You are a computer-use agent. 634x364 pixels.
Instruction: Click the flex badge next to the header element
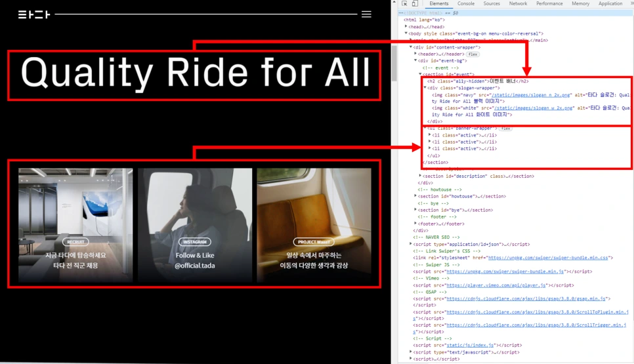pyautogui.click(x=473, y=54)
